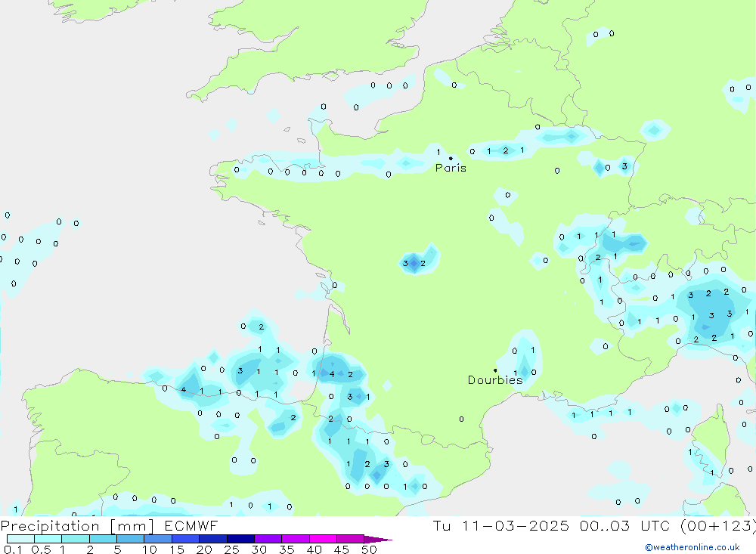756x554 pixels.
Task: Select the black dot marker for Paris
Action: click(x=451, y=158)
